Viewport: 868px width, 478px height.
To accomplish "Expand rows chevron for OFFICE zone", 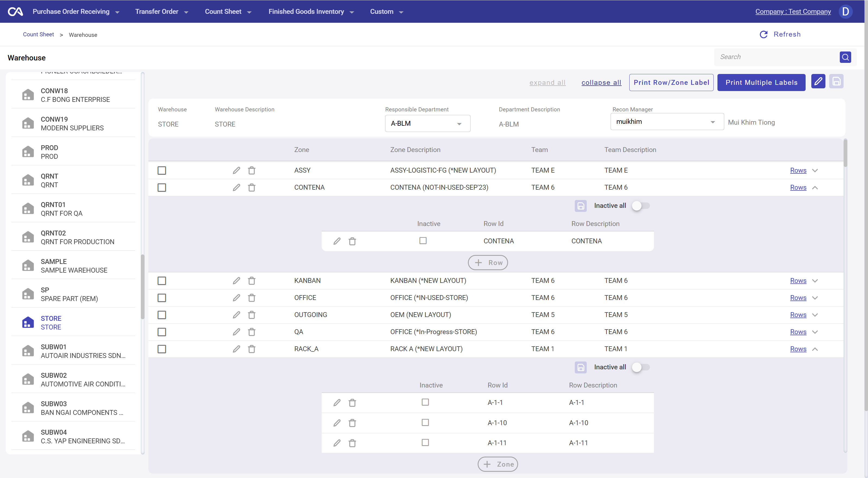I will tap(815, 298).
